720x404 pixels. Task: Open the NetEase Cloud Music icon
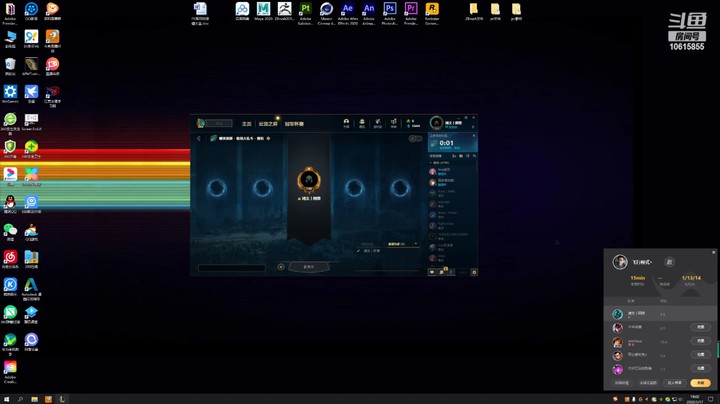pyautogui.click(x=10, y=259)
